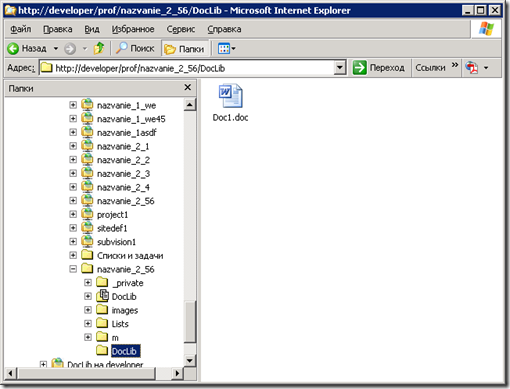Image resolution: width=510 pixels, height=389 pixels.
Task: Click the green Переход go arrow
Action: pos(359,68)
